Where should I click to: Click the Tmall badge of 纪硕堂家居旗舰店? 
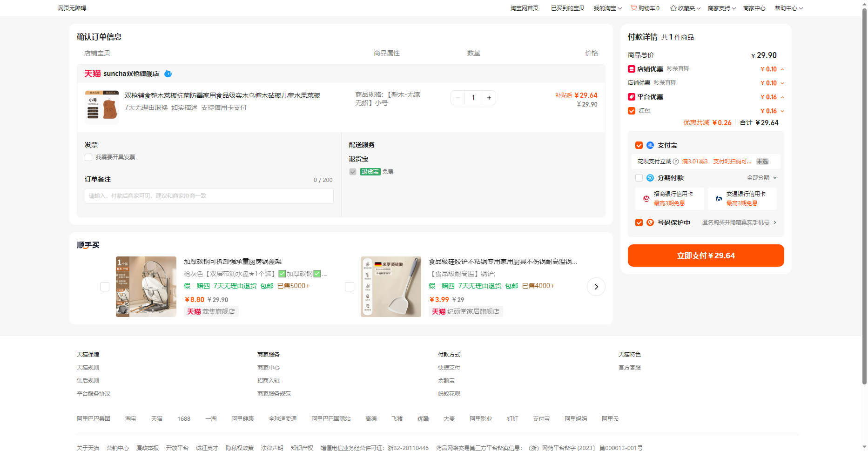tap(439, 311)
